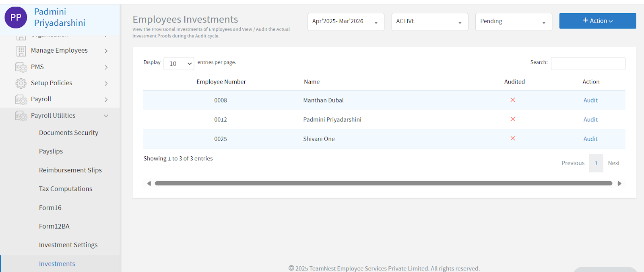Screen dimensions: 644x272
Task: Collapse the Payroll Utilities menu chevron
Action: (x=106, y=116)
